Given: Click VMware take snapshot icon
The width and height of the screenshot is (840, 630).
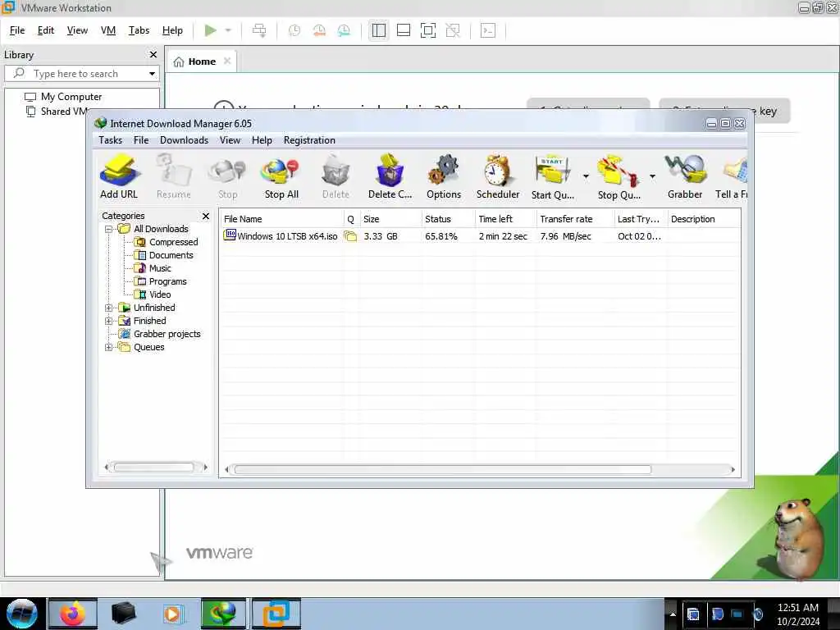Looking at the screenshot, I should (x=294, y=30).
